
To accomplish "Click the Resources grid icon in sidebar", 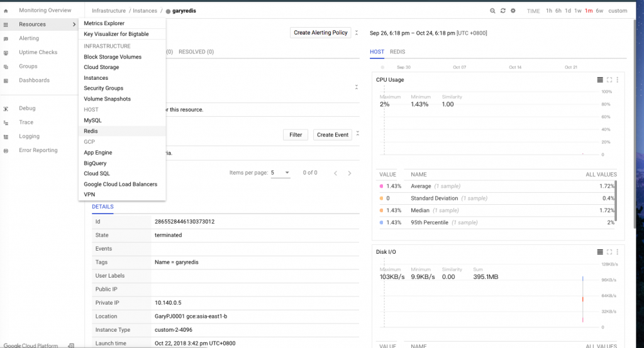I will pyautogui.click(x=6, y=24).
